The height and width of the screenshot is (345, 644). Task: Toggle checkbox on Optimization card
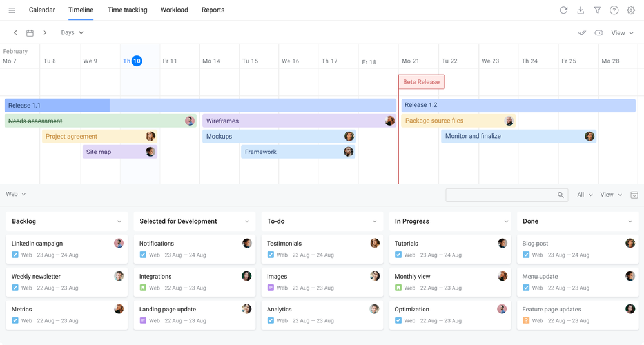coord(398,320)
